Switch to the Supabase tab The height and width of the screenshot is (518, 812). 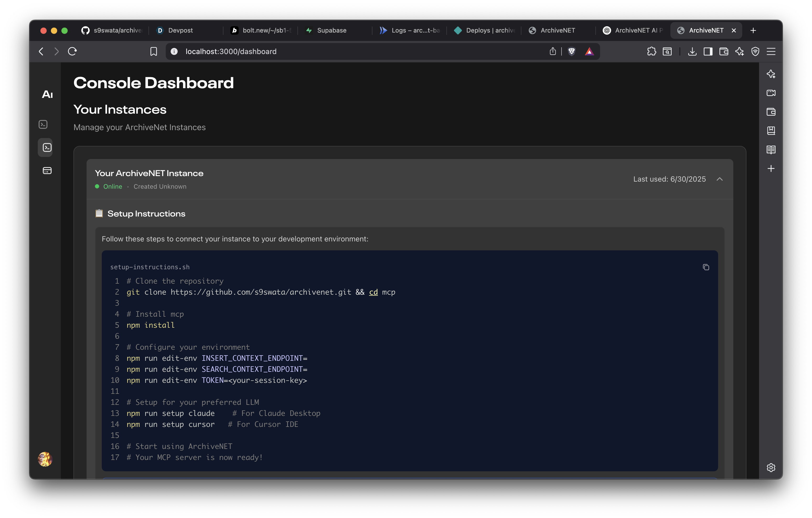click(332, 30)
